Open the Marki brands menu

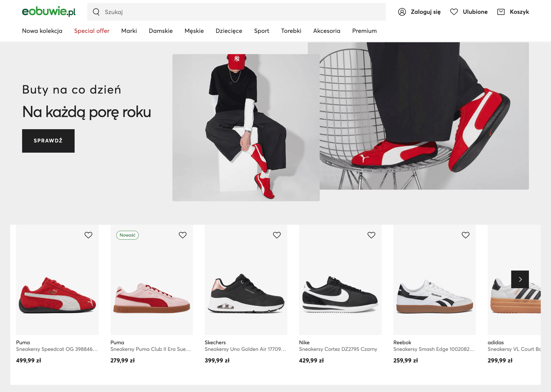129,31
